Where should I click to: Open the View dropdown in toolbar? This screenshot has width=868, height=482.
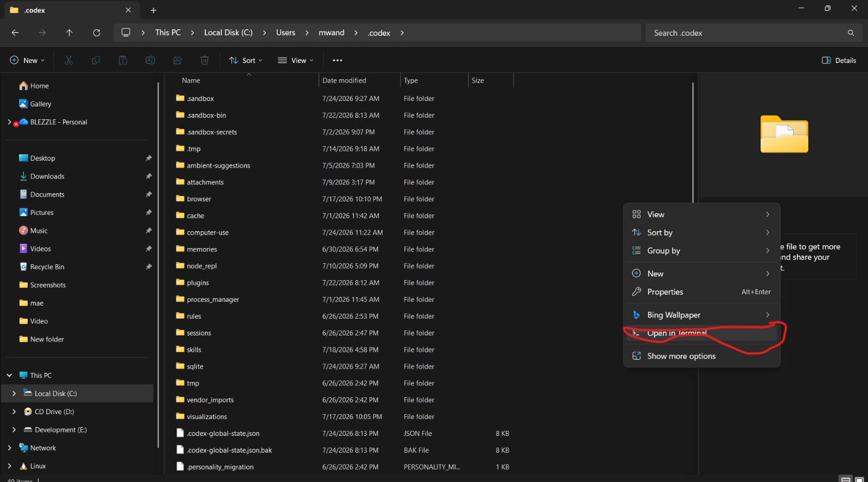(296, 60)
